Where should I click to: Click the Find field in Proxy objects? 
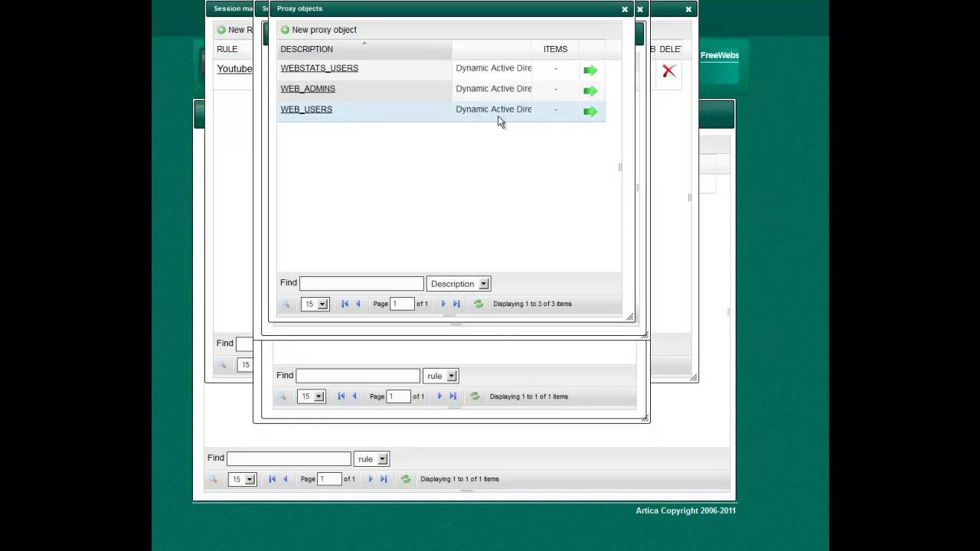[361, 283]
